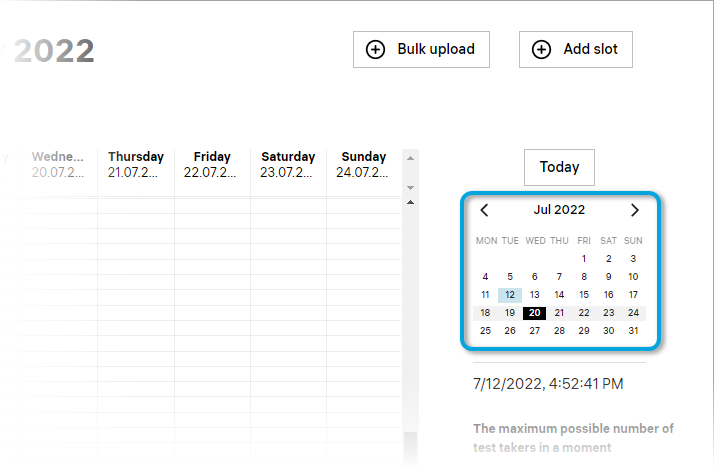Pick July 31 in the date picker
The image size is (714, 469).
pyautogui.click(x=633, y=331)
